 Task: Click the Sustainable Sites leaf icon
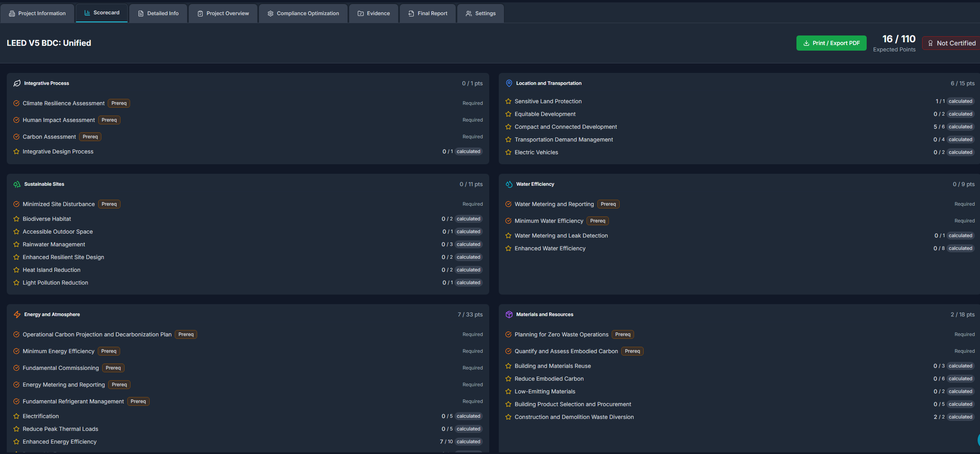(x=16, y=184)
